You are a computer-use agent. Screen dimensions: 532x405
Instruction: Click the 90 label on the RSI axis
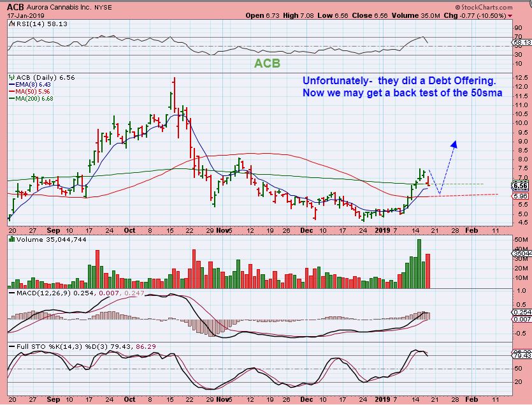click(x=518, y=28)
